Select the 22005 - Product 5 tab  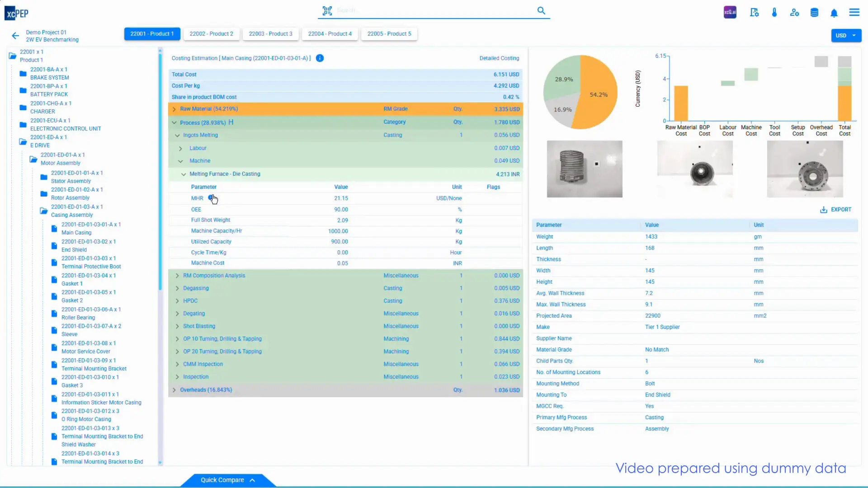click(x=389, y=34)
